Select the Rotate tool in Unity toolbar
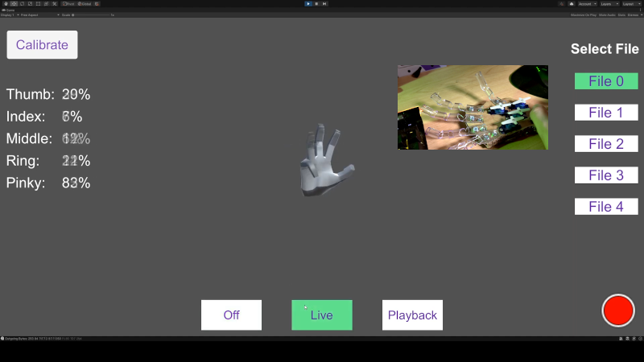This screenshot has height=362, width=644. click(21, 4)
